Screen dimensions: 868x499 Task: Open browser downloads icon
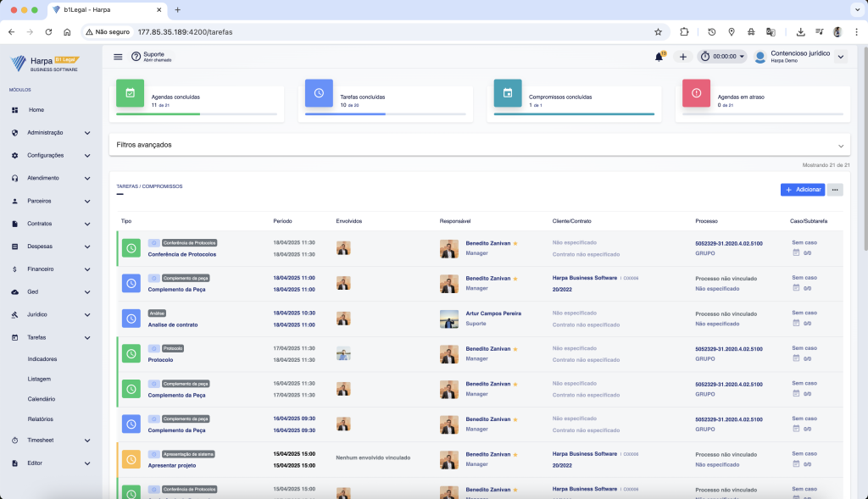tap(800, 32)
